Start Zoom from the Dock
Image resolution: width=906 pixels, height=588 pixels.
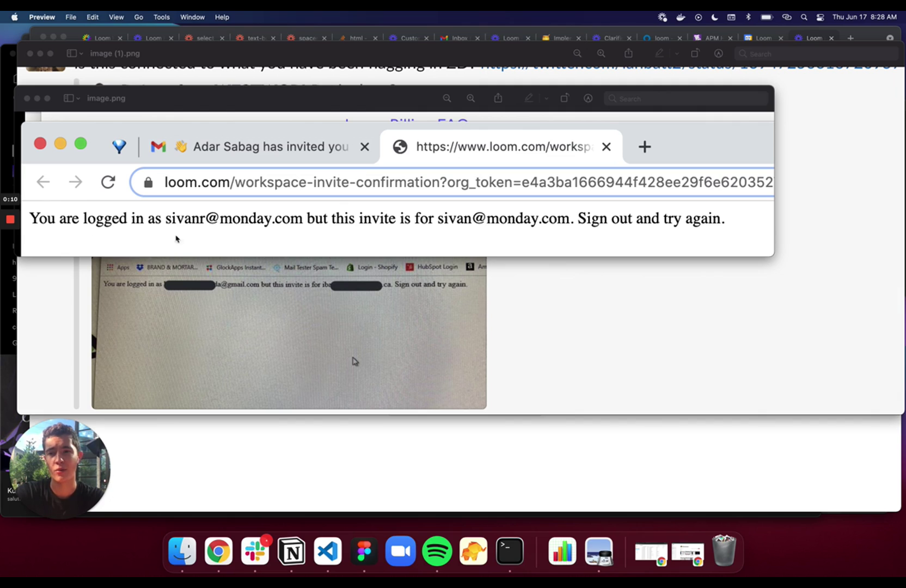point(401,552)
